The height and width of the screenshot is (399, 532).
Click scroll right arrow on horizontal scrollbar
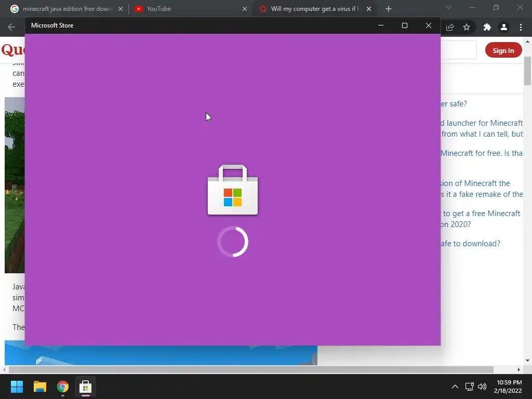(x=519, y=369)
